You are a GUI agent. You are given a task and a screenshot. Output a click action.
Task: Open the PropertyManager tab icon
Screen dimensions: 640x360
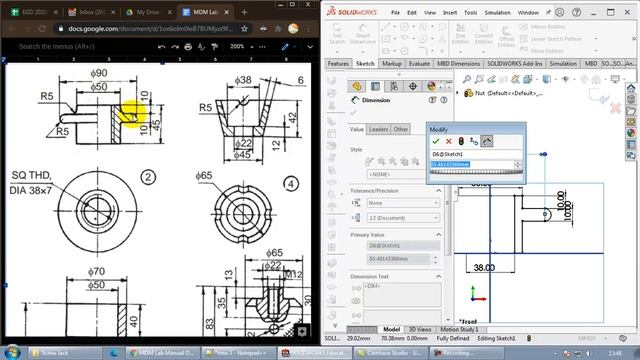[x=375, y=86]
